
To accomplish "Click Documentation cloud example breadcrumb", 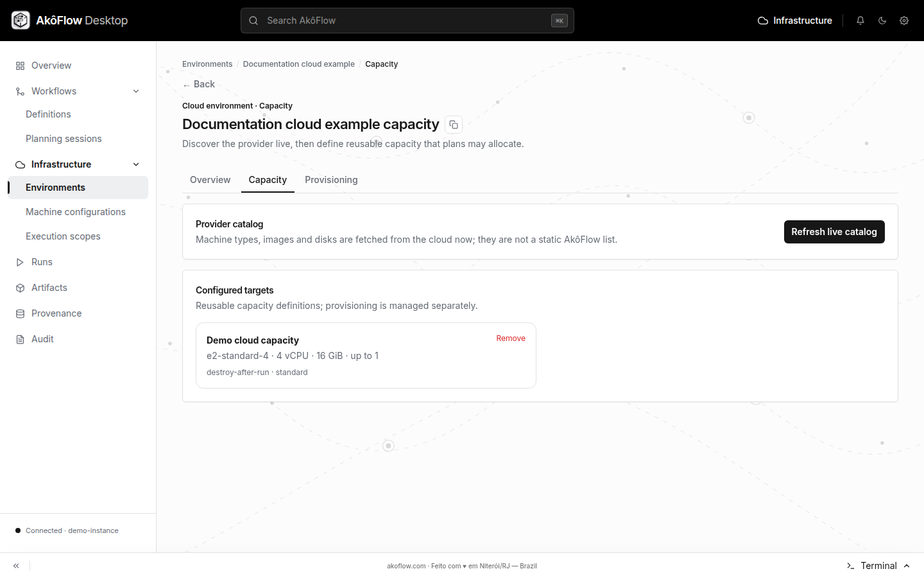I will coord(299,64).
